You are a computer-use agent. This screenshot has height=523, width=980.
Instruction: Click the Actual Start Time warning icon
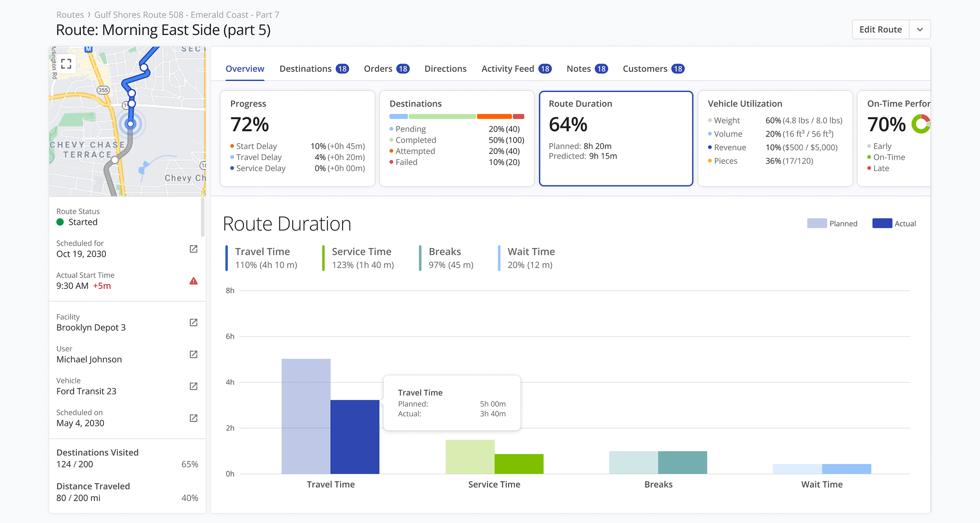click(193, 281)
